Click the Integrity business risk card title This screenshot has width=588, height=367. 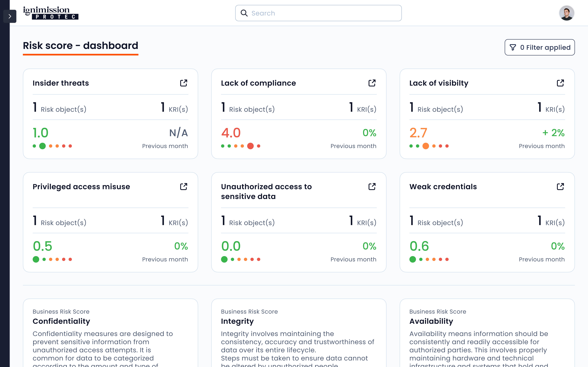point(237,321)
